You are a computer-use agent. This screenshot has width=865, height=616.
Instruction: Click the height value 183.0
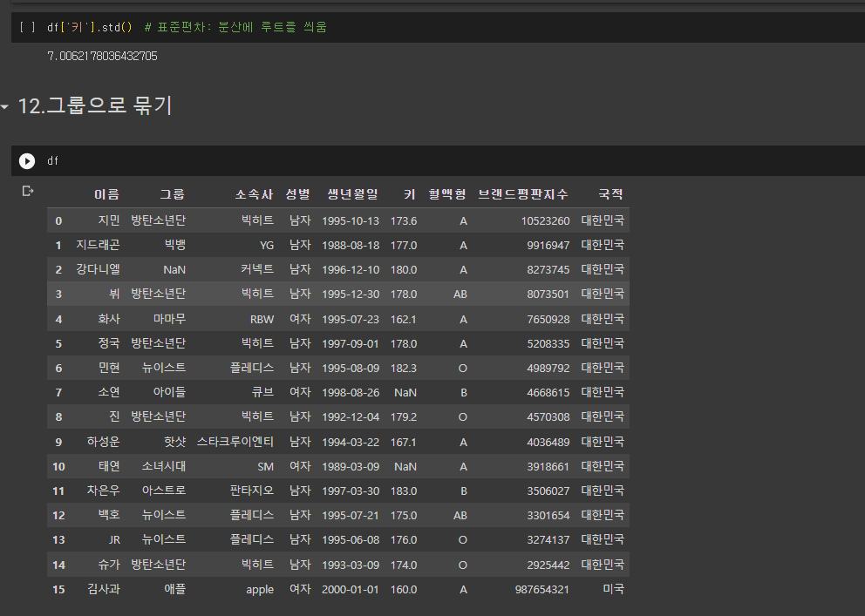(x=404, y=491)
